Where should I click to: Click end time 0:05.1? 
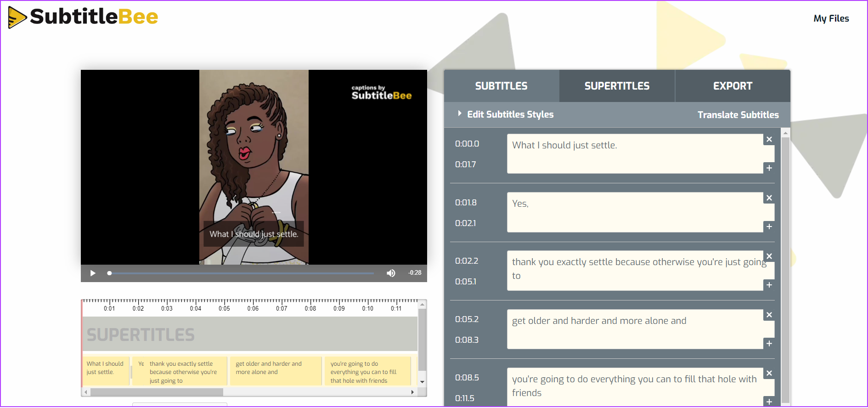point(466,282)
